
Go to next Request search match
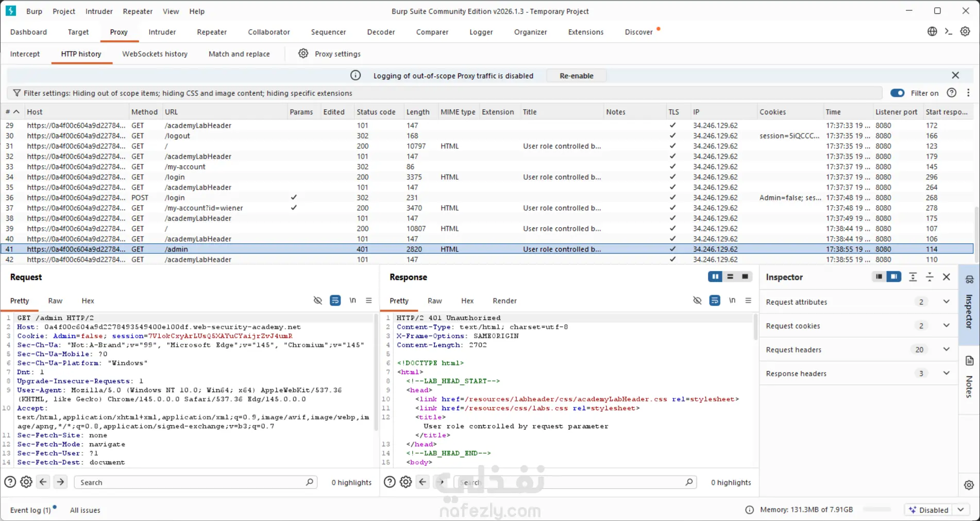click(60, 482)
